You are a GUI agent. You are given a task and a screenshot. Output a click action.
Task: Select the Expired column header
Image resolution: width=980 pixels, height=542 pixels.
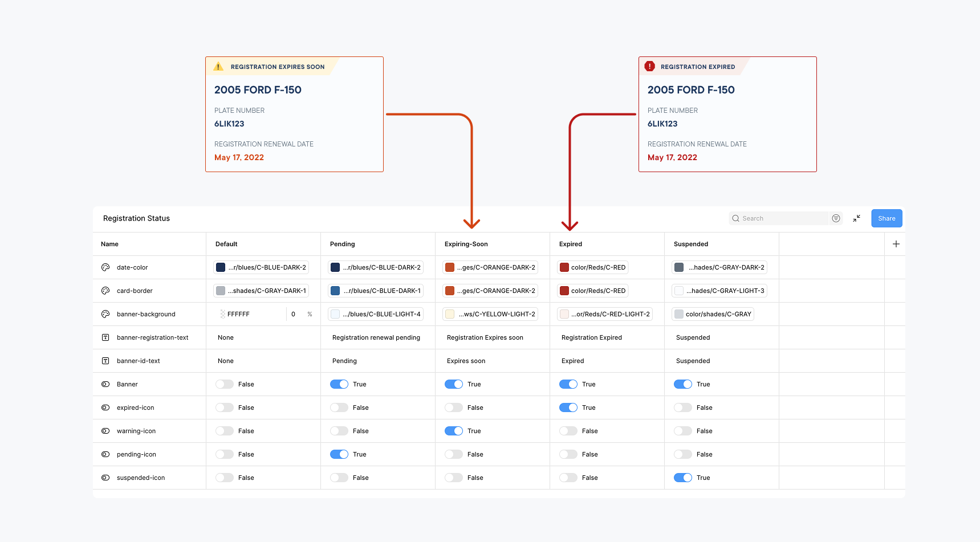pos(607,244)
